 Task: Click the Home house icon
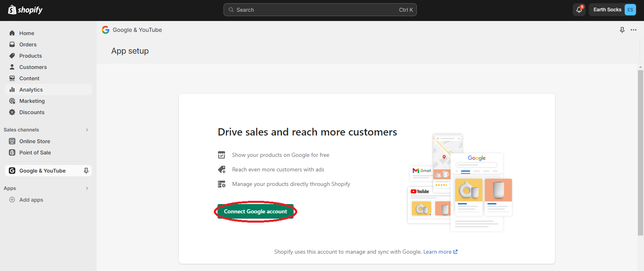(x=12, y=33)
